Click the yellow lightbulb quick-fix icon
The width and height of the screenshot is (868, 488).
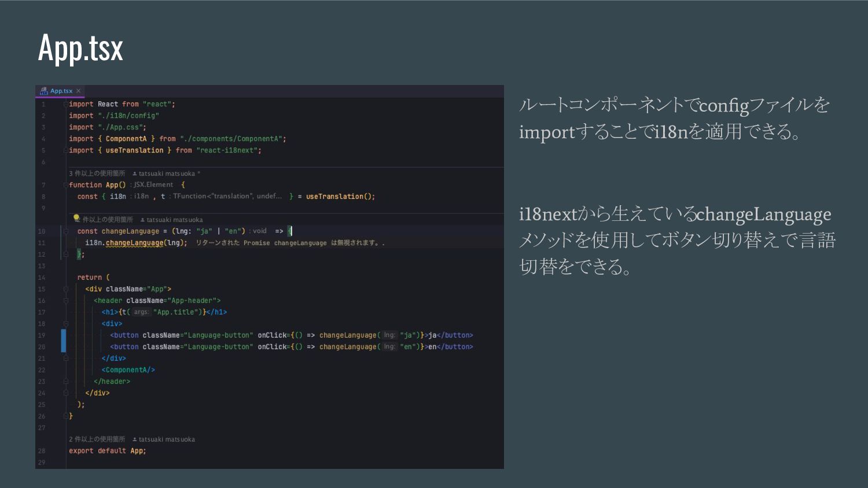76,218
